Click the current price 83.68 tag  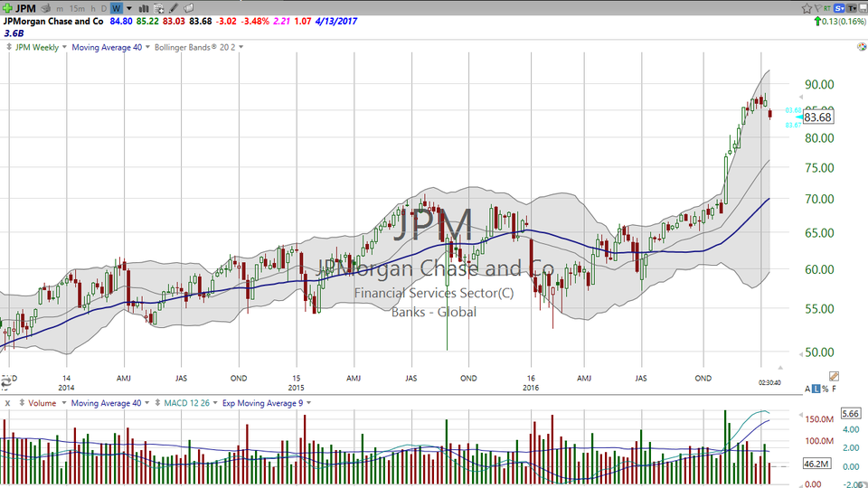[817, 117]
